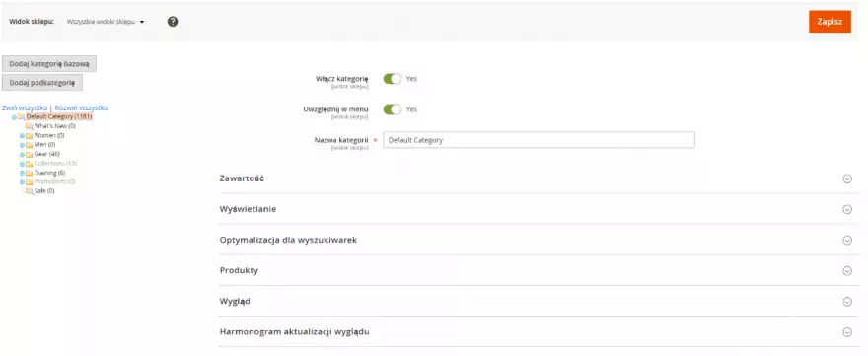Expand the Men tree node
The image size is (868, 356).
pos(22,145)
